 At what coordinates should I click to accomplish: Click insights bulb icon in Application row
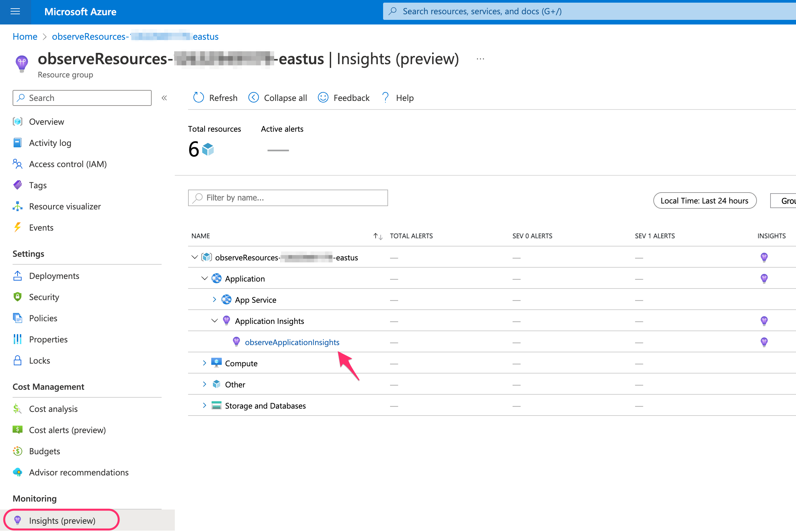click(764, 279)
